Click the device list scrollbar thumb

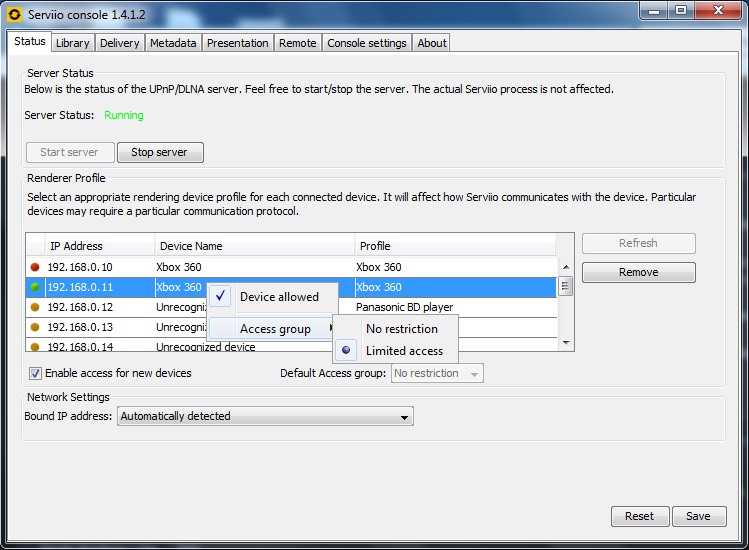tap(566, 286)
